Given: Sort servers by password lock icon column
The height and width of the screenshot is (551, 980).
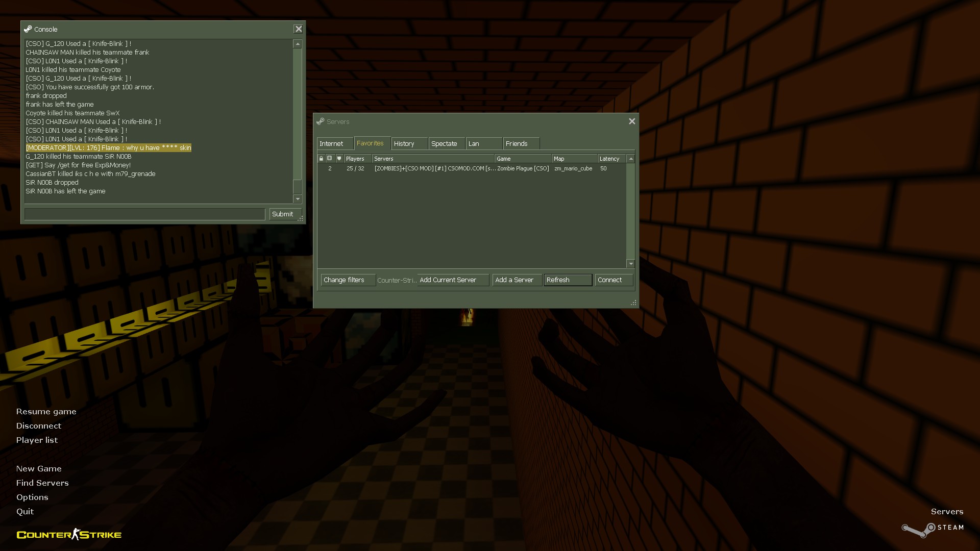Looking at the screenshot, I should (321, 159).
